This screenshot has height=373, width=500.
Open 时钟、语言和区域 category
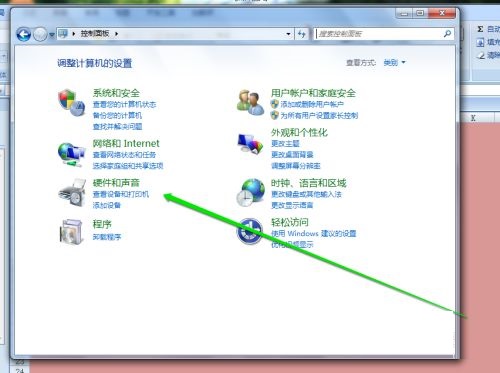[x=308, y=183]
